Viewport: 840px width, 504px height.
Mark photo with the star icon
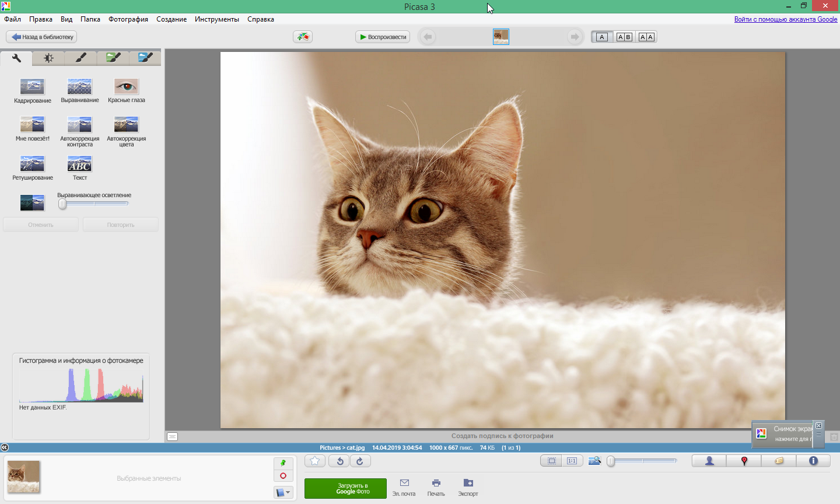pos(315,461)
